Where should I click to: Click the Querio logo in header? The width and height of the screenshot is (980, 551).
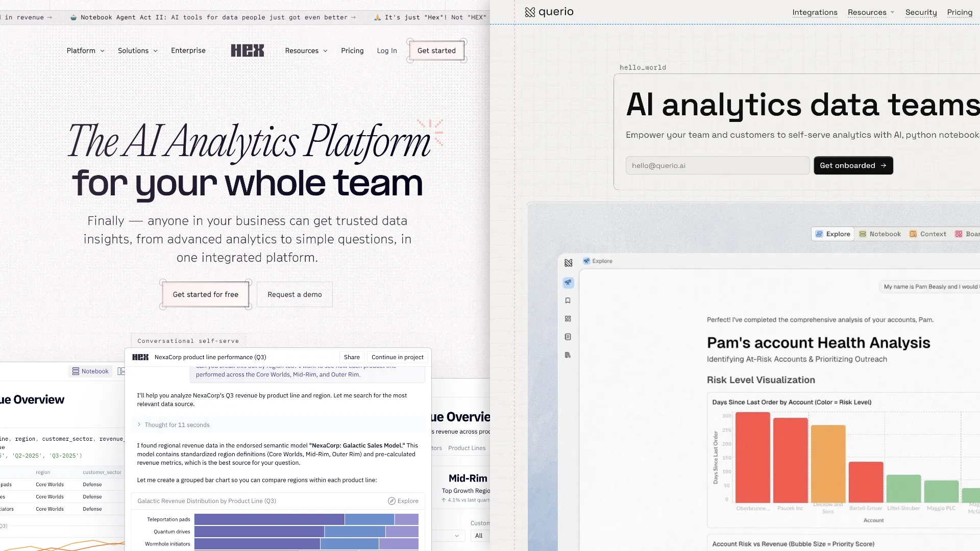[x=549, y=12]
